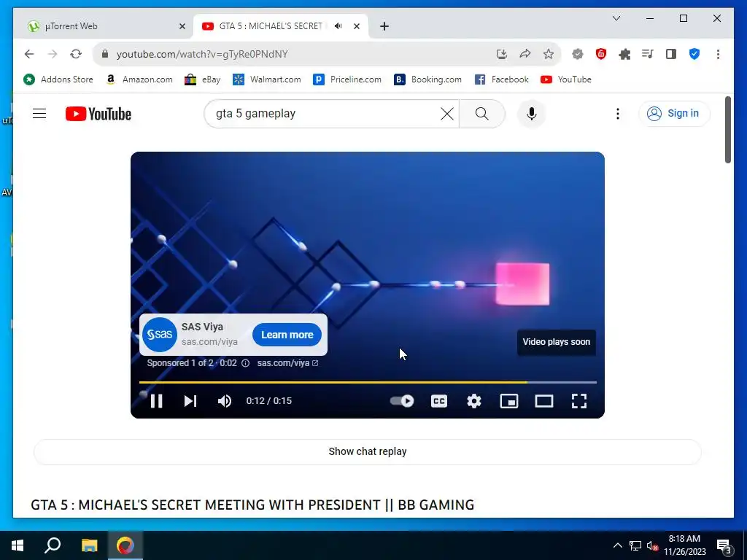Run search with magnifier button

click(481, 113)
